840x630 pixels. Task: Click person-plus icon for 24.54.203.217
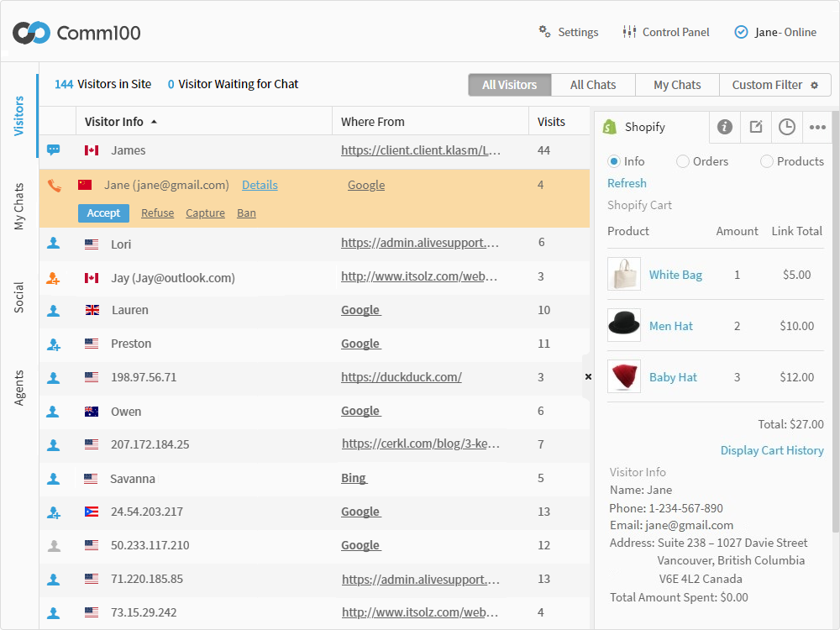coord(54,512)
